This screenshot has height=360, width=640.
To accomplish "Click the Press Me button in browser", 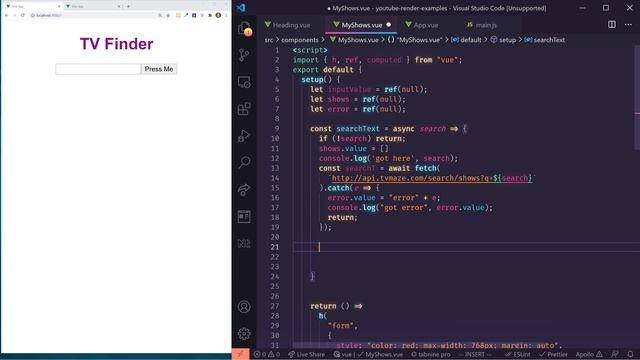I will click(159, 69).
